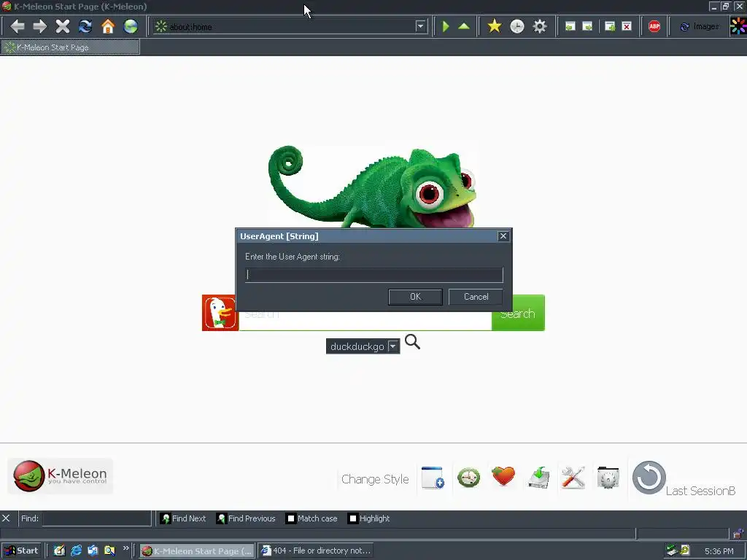747x560 pixels.
Task: Open a new tab with the plus icon
Action: [x=609, y=27]
